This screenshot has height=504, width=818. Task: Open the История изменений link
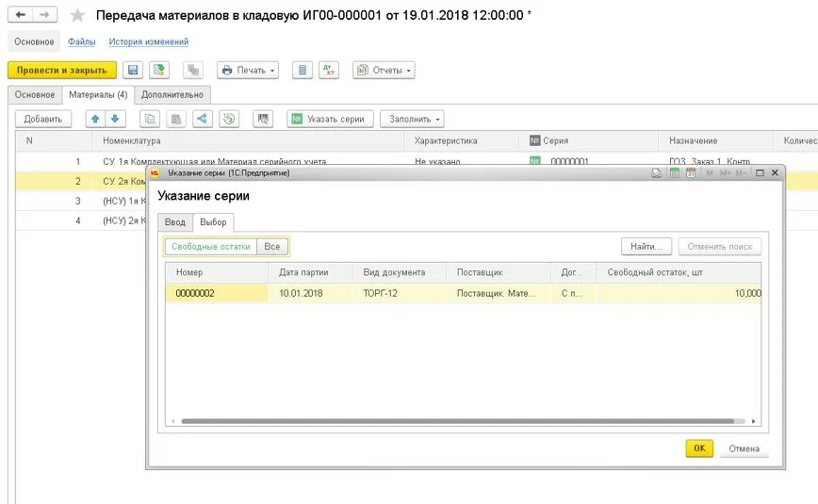click(149, 41)
